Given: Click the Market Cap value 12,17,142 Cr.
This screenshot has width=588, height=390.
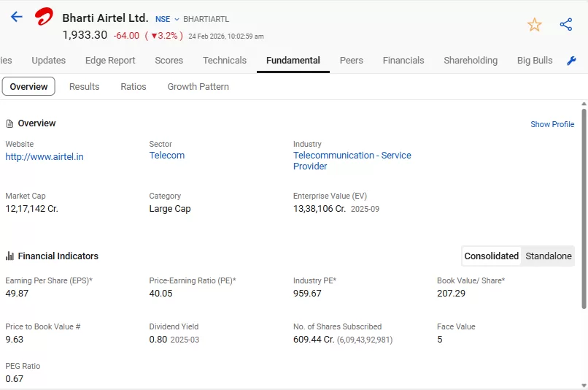Looking at the screenshot, I should point(32,209).
